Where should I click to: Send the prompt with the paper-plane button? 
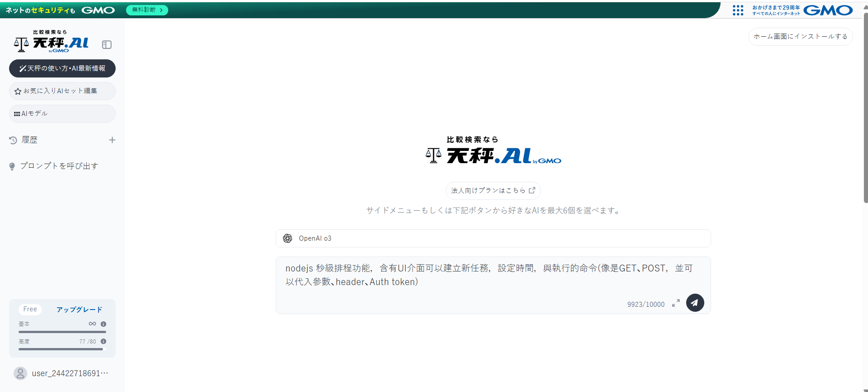(695, 303)
